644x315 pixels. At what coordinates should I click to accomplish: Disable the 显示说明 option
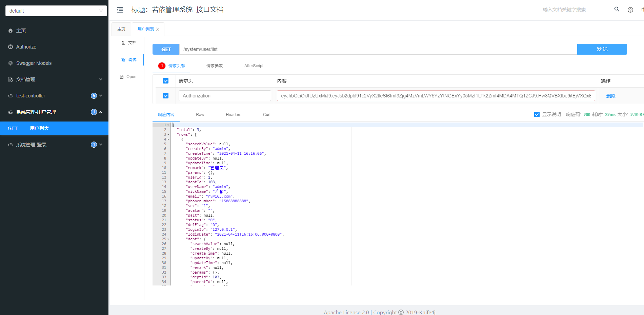(537, 114)
